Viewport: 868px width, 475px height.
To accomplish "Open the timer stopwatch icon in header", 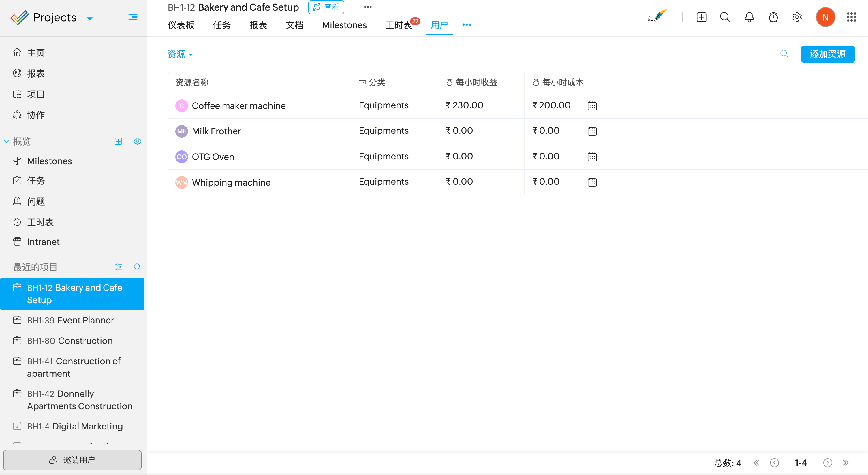I will [773, 17].
